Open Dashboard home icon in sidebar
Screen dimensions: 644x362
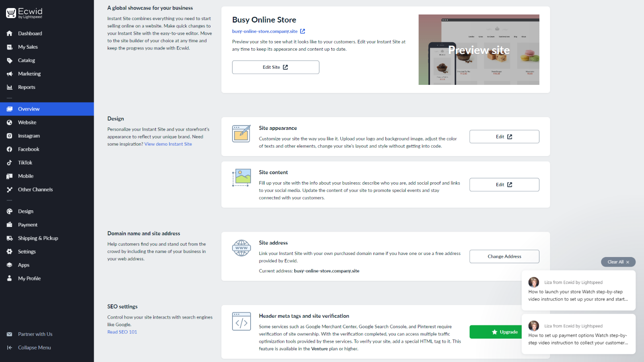point(10,33)
